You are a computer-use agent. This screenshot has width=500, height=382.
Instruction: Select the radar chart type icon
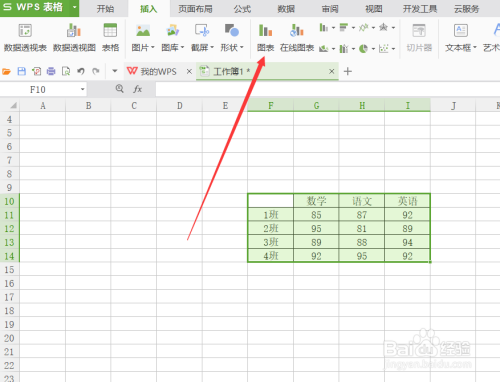(384, 27)
